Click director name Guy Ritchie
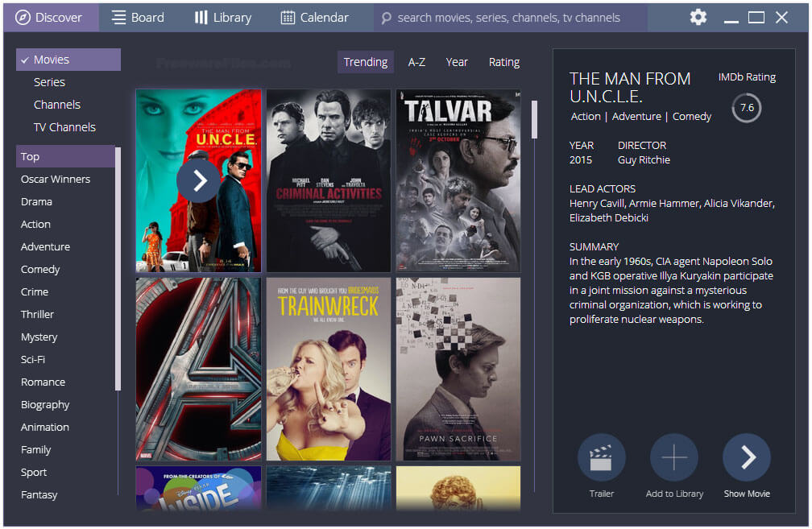812x529 pixels. pos(644,160)
